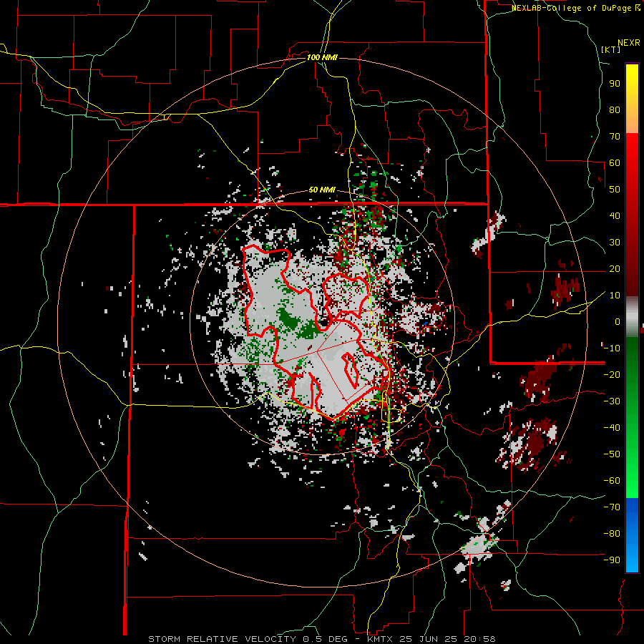Click the 30 value on velocity scale
The width and height of the screenshot is (644, 644).
point(615,243)
